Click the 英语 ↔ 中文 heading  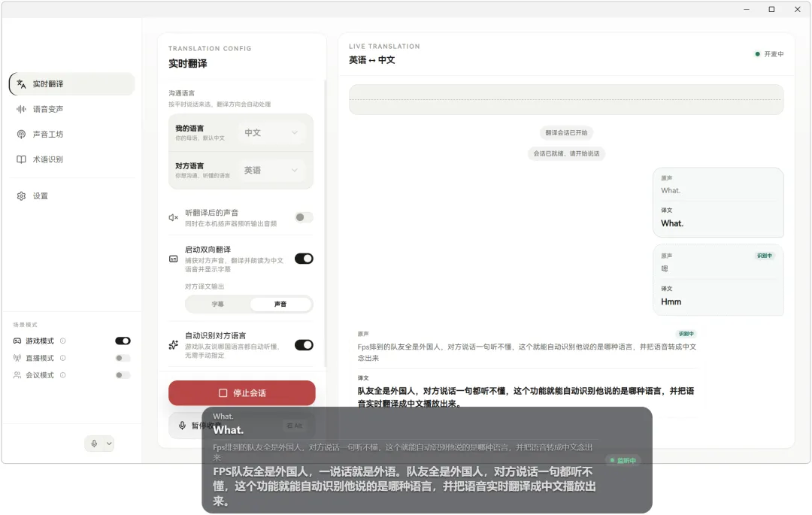click(x=372, y=60)
